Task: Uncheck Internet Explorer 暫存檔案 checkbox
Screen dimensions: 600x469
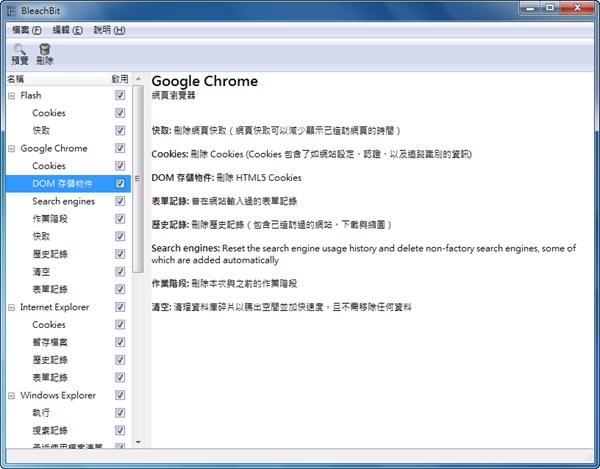Action: 120,342
